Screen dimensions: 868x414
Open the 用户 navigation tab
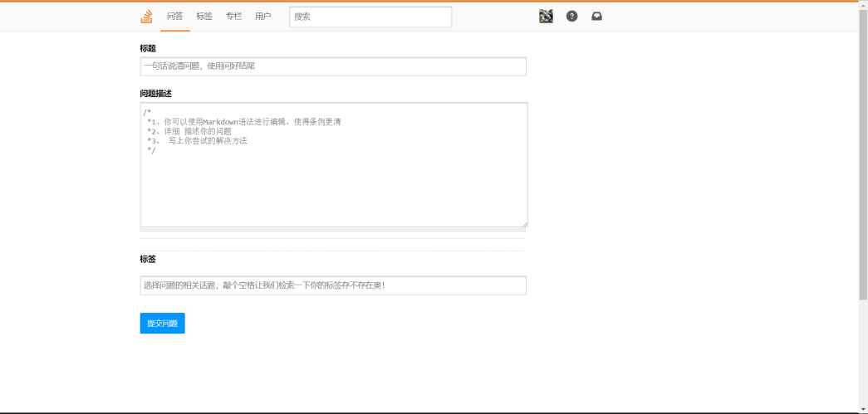click(x=263, y=17)
